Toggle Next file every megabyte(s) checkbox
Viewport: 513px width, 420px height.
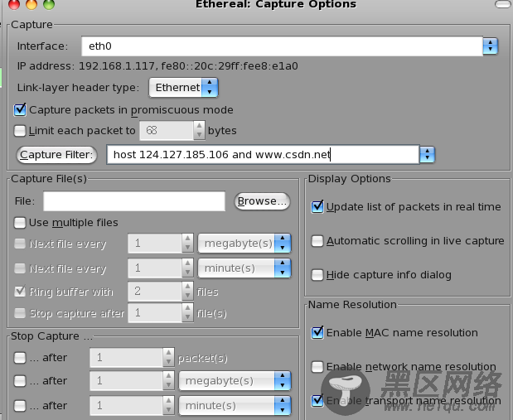[x=20, y=244]
